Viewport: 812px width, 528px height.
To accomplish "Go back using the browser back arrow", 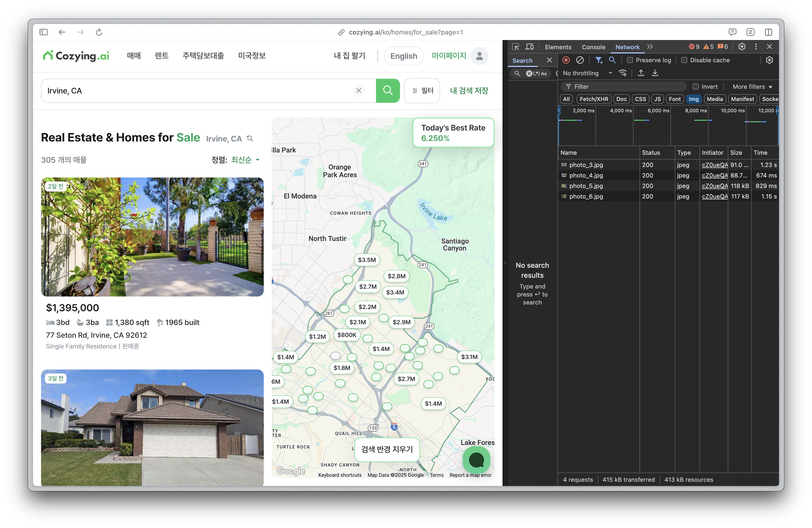I will click(x=62, y=32).
